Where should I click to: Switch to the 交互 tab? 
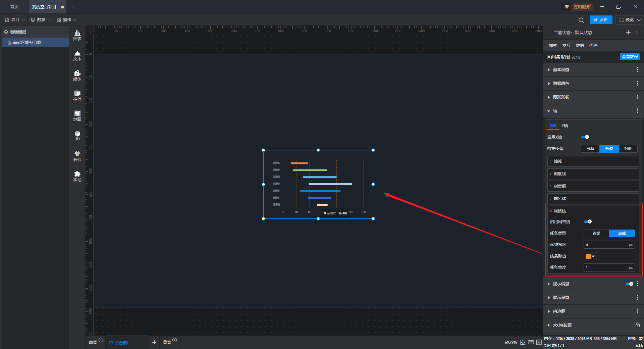pyautogui.click(x=566, y=46)
